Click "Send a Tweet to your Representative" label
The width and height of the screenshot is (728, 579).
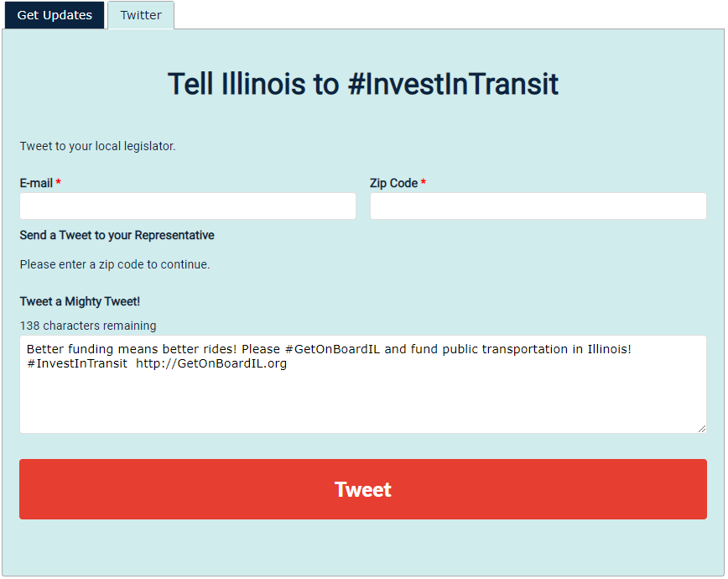point(117,235)
